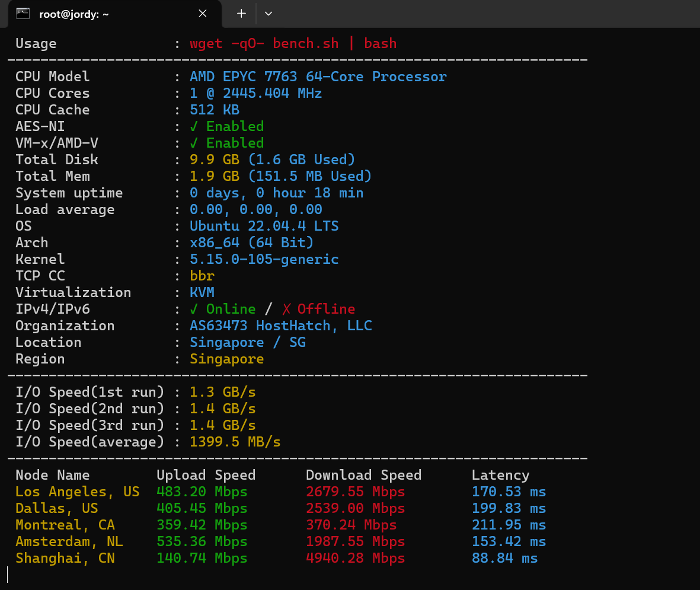Screen dimensions: 700x590
Task: Click the terminal icon in the tab
Action: pyautogui.click(x=23, y=14)
